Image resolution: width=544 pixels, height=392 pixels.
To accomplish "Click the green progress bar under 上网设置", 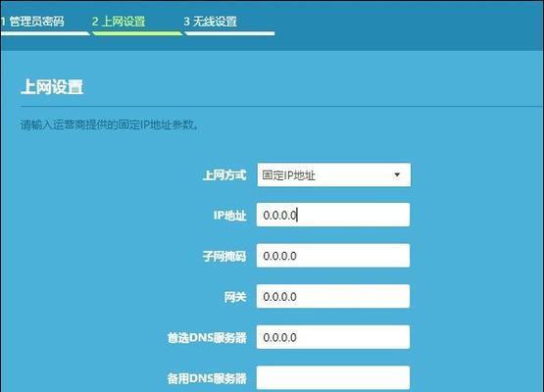I will click(x=137, y=33).
